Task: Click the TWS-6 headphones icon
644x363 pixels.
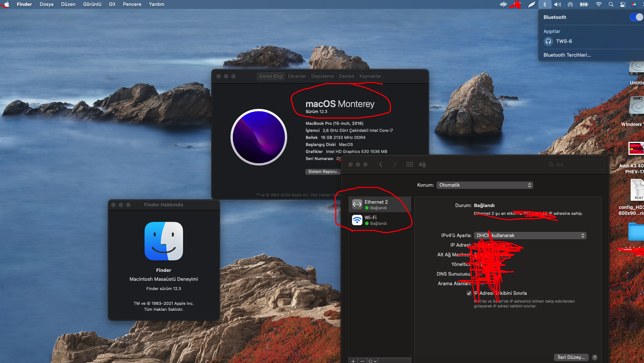Action: [548, 41]
